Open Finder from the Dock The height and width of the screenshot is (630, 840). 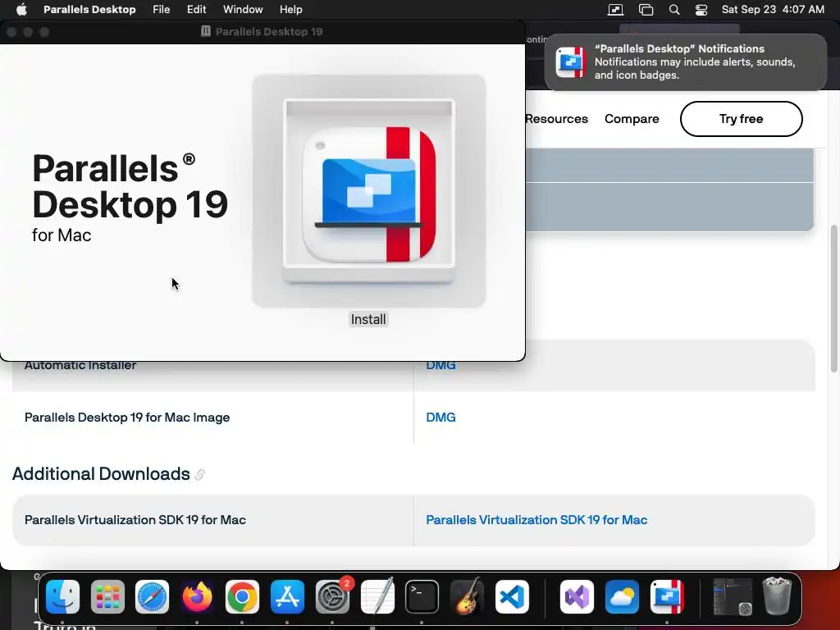tap(62, 596)
